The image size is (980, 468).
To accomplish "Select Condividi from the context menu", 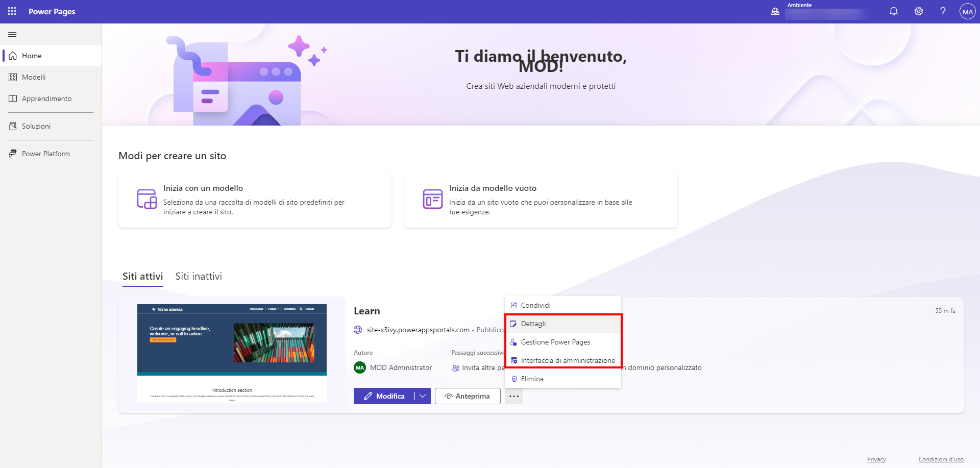I will [x=563, y=305].
